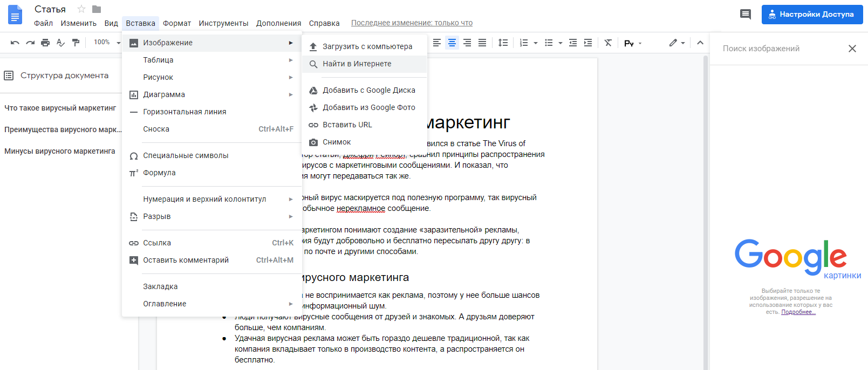
Task: Click the undo arrow in the toolbar
Action: click(15, 43)
